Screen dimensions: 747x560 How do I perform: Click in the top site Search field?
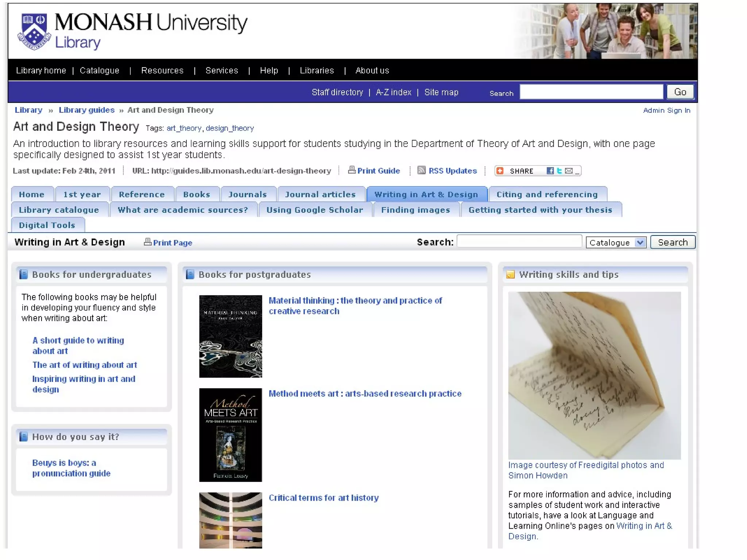[x=591, y=92]
